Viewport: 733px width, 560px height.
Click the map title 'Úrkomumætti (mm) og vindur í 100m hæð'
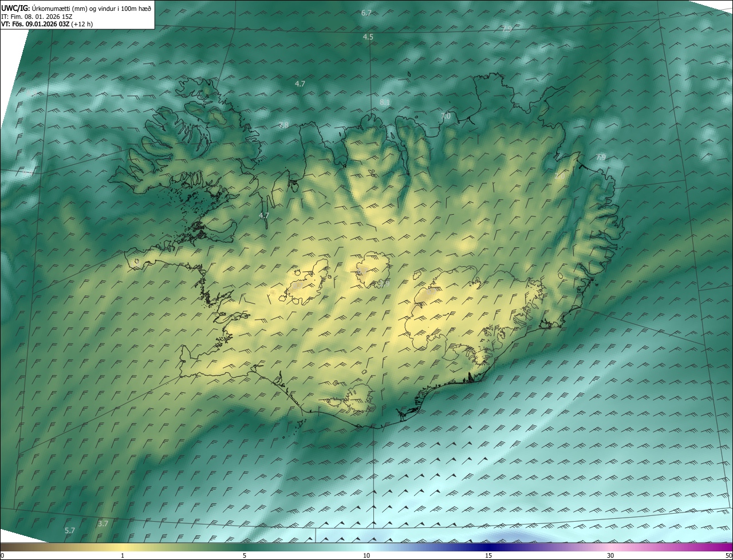(x=92, y=8)
